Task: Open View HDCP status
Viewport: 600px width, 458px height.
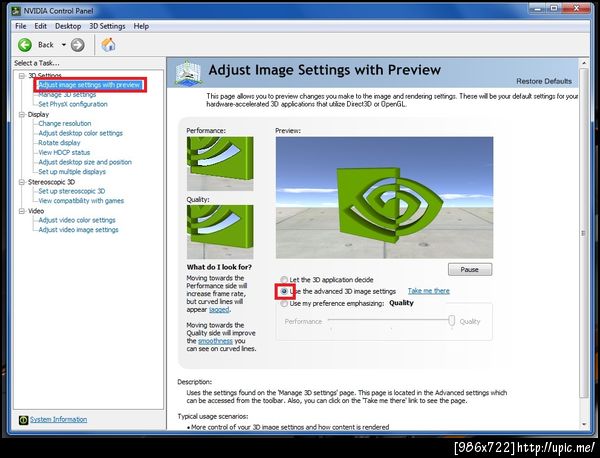Action: [x=64, y=152]
